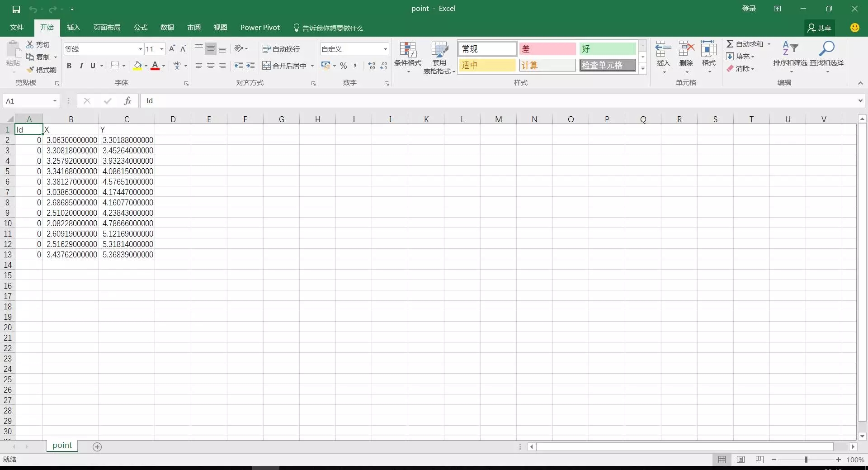The width and height of the screenshot is (868, 470).
Task: Expand the Name Box dropdown arrow
Action: pyautogui.click(x=55, y=101)
